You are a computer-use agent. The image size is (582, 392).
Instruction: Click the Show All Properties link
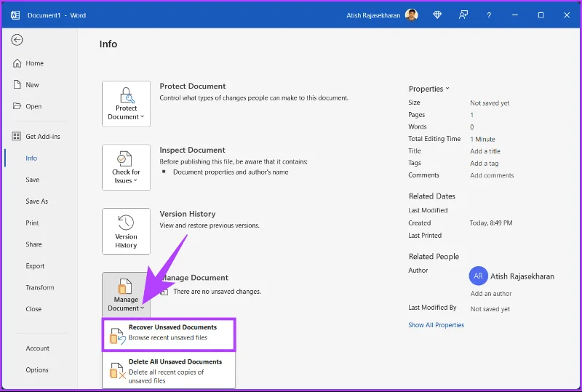[x=436, y=325]
